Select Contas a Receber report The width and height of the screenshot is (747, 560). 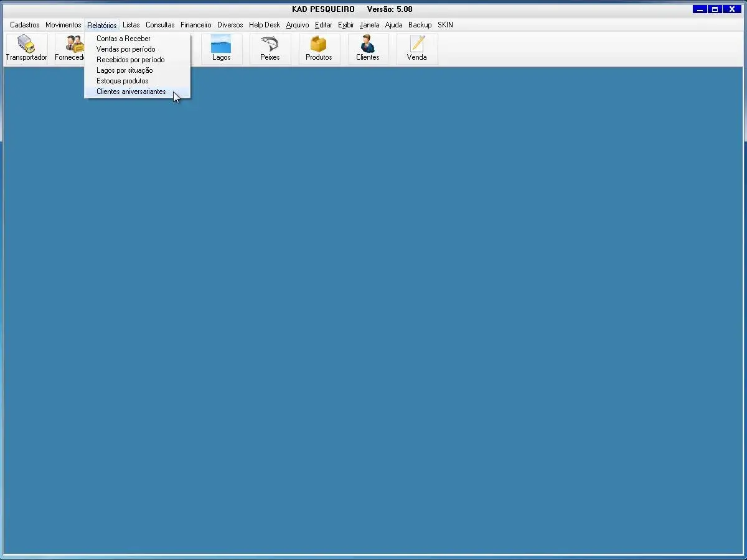coord(138,39)
